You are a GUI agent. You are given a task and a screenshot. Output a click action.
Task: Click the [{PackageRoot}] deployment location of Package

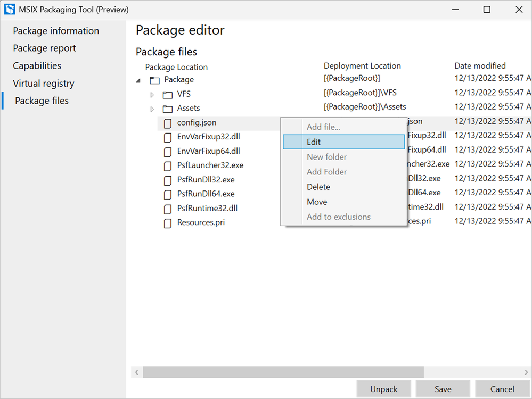(352, 78)
